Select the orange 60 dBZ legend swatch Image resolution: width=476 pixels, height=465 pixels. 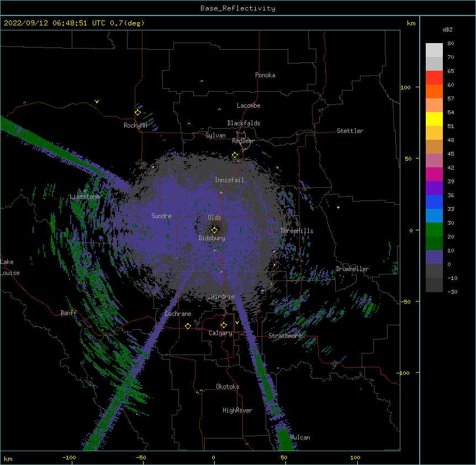coord(434,91)
